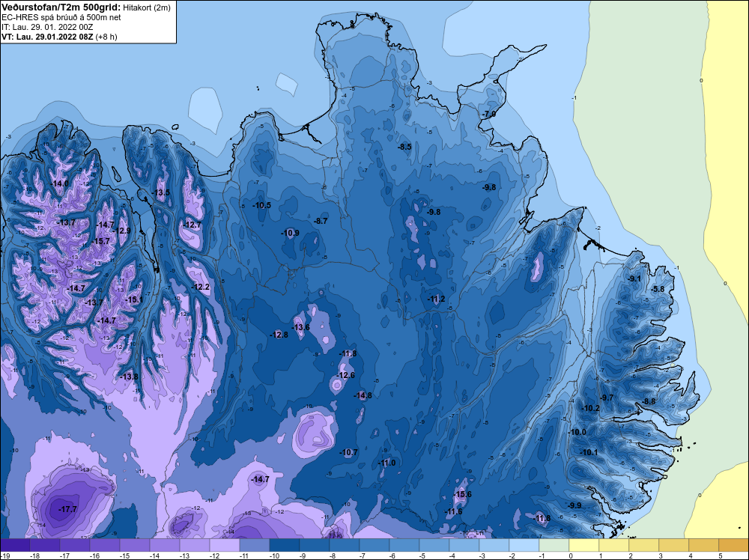Viewport: 749px width, 560px height.
Task: Click the initial time 'IT: Lau. 29. 01. 2022 00Z'
Action: pos(49,27)
